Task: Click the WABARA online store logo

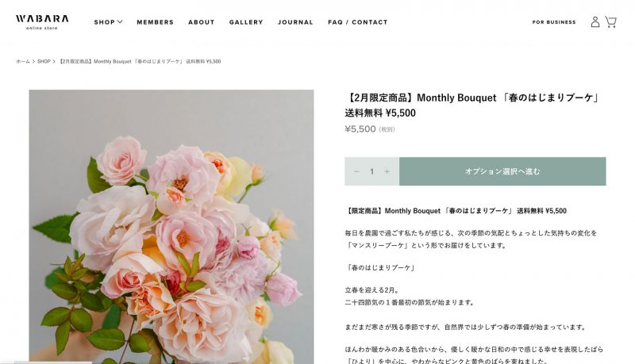Action: click(42, 22)
